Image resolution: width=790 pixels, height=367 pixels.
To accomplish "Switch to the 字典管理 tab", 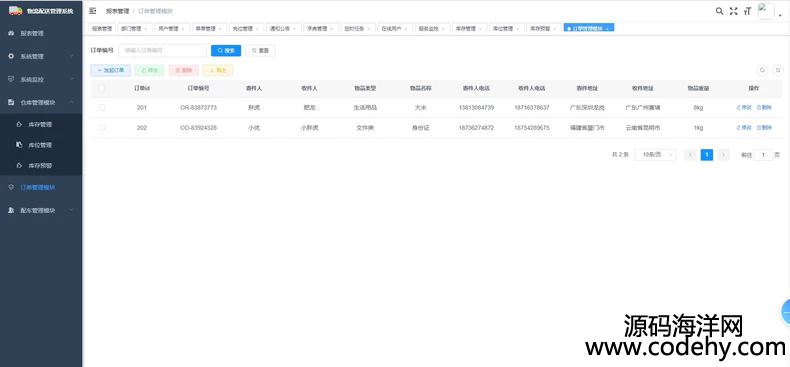I will click(320, 29).
